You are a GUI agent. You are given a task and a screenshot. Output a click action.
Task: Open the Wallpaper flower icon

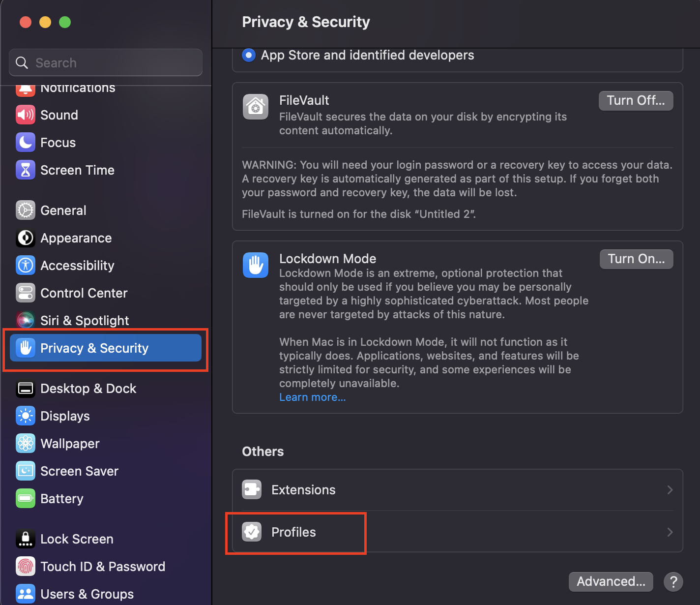[26, 443]
